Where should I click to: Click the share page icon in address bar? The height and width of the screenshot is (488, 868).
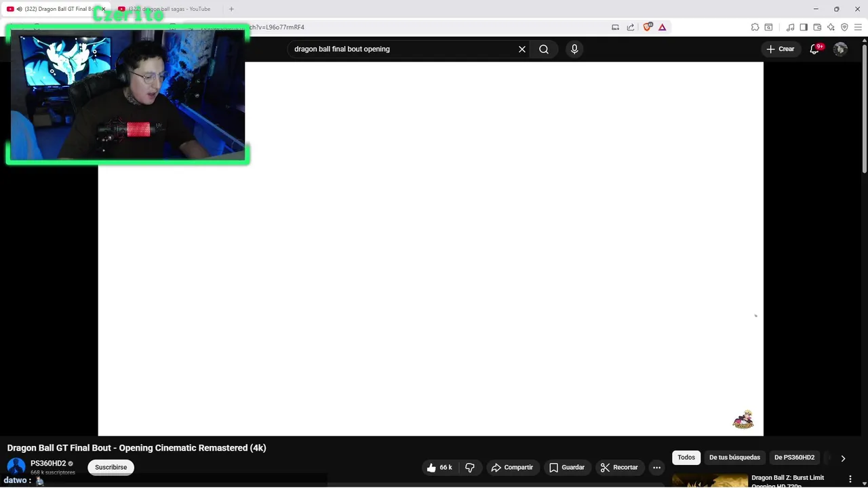[631, 27]
